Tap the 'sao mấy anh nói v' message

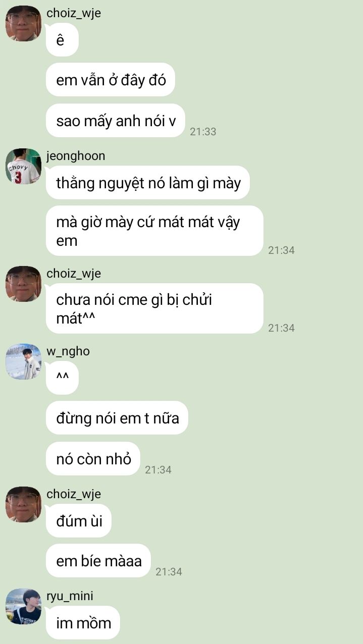point(116,121)
